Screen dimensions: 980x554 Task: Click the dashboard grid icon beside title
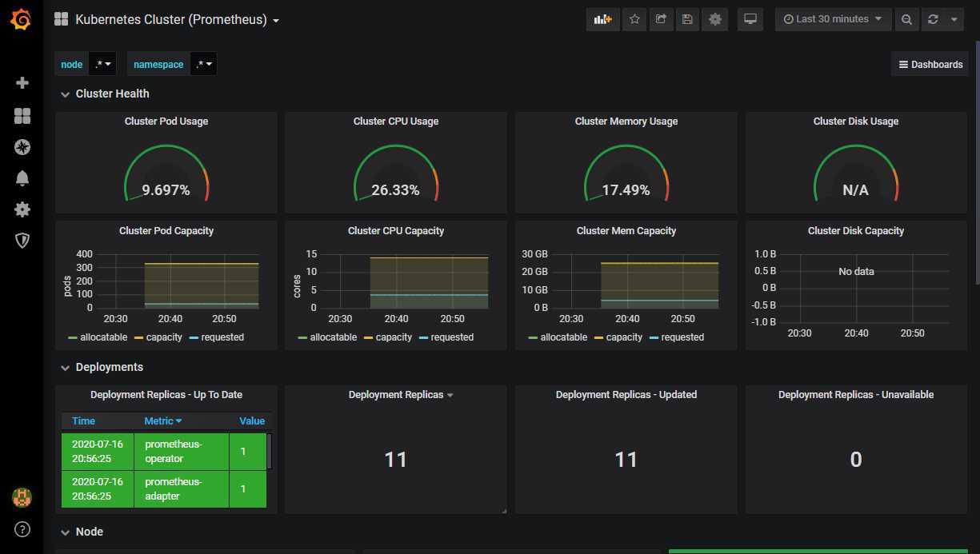click(x=61, y=19)
